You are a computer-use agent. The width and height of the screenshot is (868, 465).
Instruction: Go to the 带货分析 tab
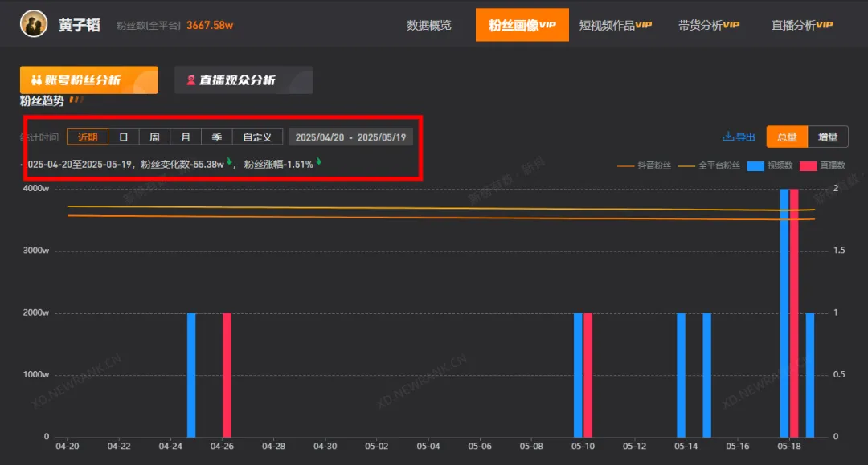708,25
